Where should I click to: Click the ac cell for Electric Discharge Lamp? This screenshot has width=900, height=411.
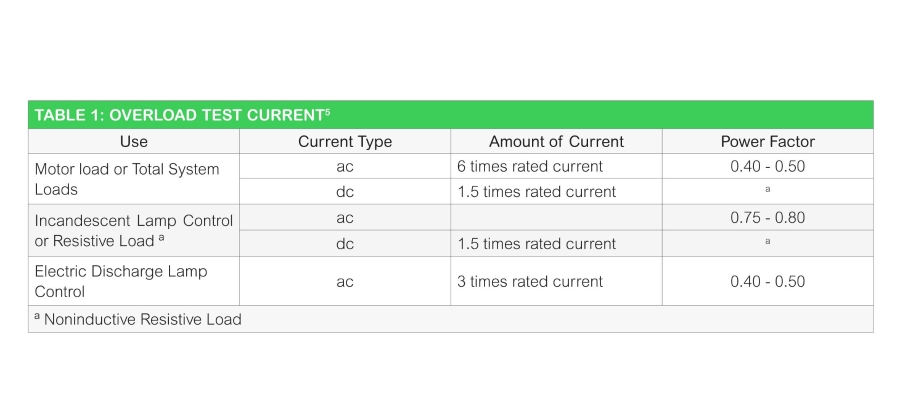345,281
